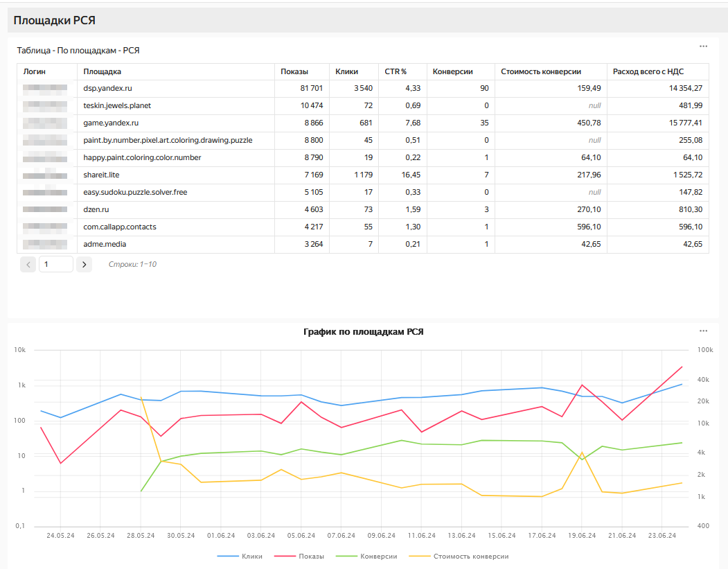Click the spend value 14 354,27
The height and width of the screenshot is (569, 728).
[686, 88]
